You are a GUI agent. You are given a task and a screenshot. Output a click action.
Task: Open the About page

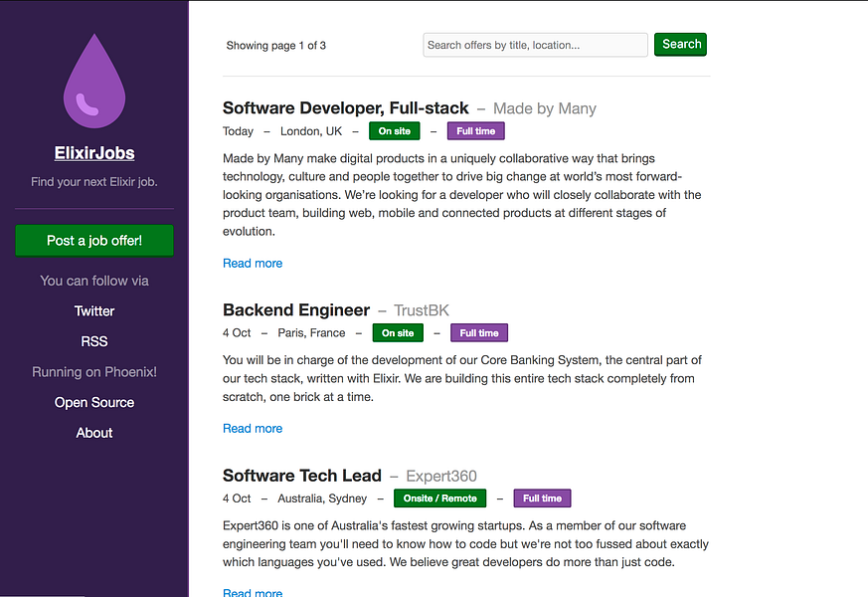[x=93, y=432]
